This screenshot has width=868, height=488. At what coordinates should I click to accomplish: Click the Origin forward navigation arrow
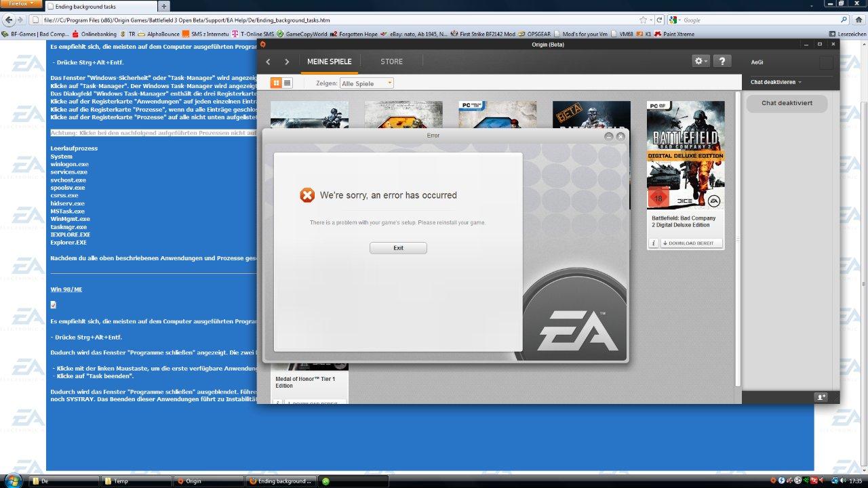click(287, 62)
